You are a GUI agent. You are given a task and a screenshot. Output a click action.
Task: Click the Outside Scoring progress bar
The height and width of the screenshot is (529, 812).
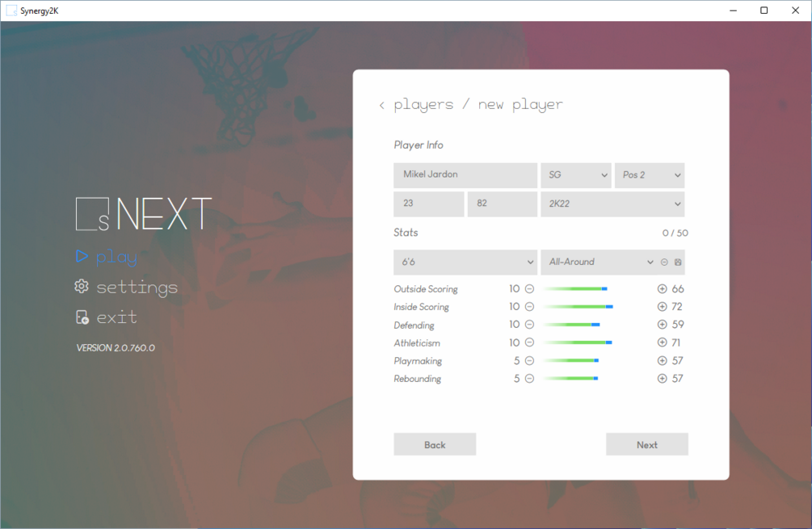(x=575, y=289)
